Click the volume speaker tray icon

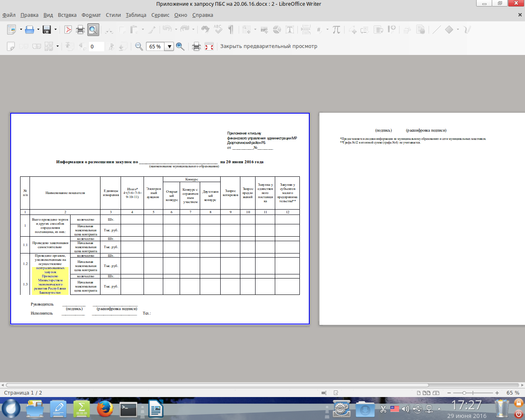click(406, 409)
